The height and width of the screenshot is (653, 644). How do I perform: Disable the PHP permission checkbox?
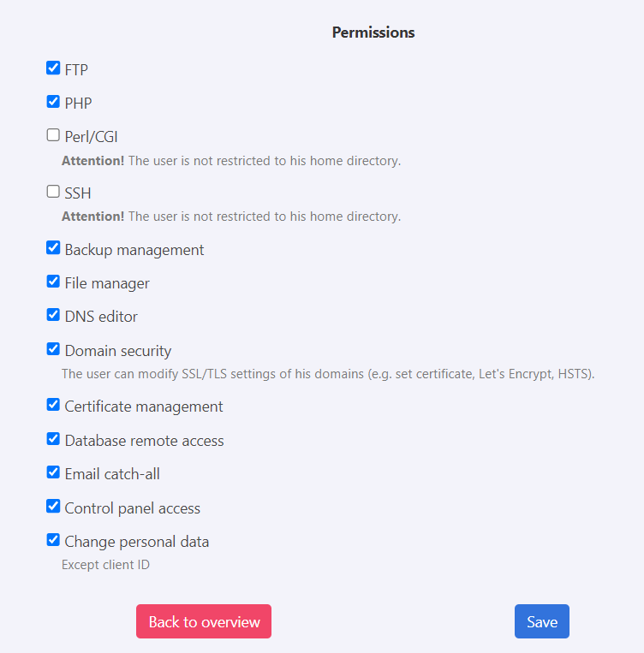pyautogui.click(x=53, y=102)
